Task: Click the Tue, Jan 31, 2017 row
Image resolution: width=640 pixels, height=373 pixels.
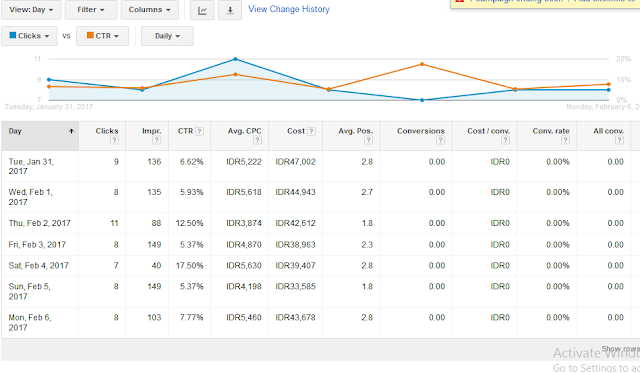Action: (320, 167)
